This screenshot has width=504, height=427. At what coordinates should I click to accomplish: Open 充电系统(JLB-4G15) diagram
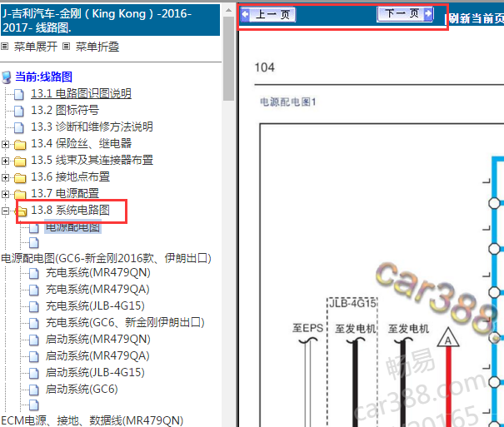tap(96, 306)
